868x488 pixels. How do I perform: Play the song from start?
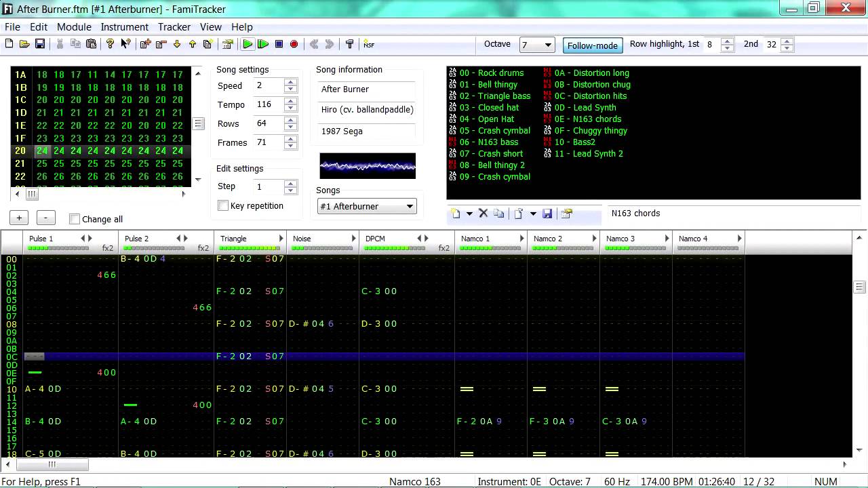(248, 44)
